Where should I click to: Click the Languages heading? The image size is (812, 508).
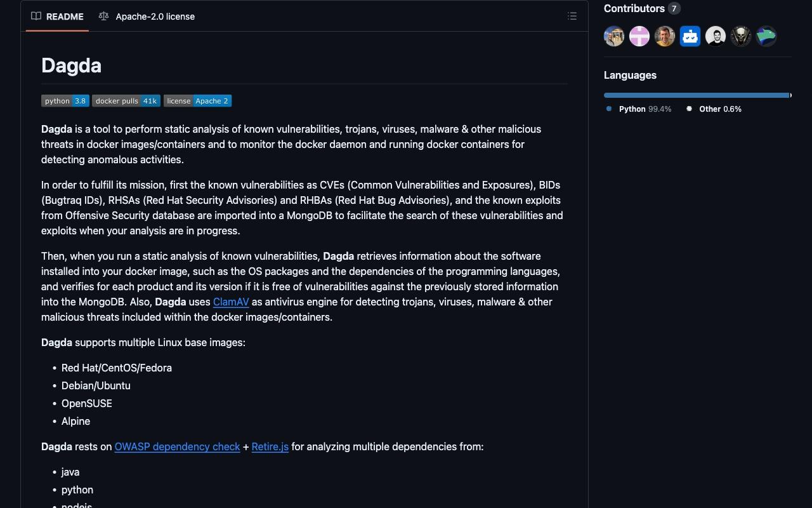coord(630,75)
